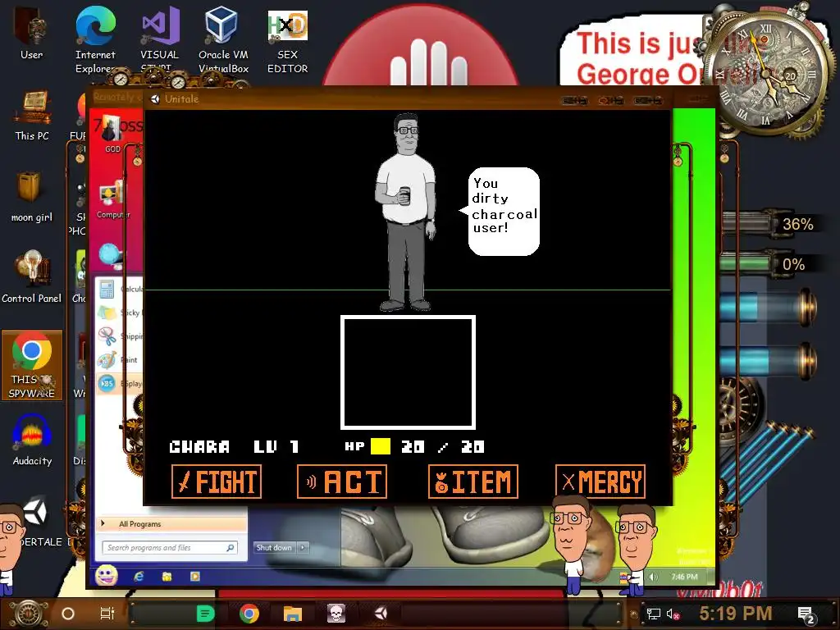The height and width of the screenshot is (630, 840).
Task: Open Control Panel desktop icon
Action: coord(32,276)
